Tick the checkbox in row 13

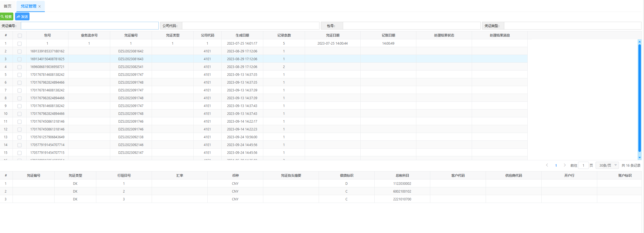pos(19,137)
